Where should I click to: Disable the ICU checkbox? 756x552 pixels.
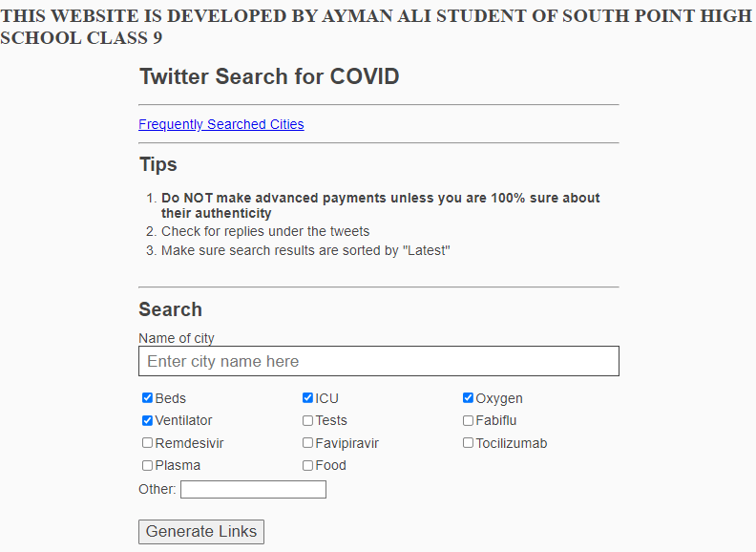[x=307, y=398]
